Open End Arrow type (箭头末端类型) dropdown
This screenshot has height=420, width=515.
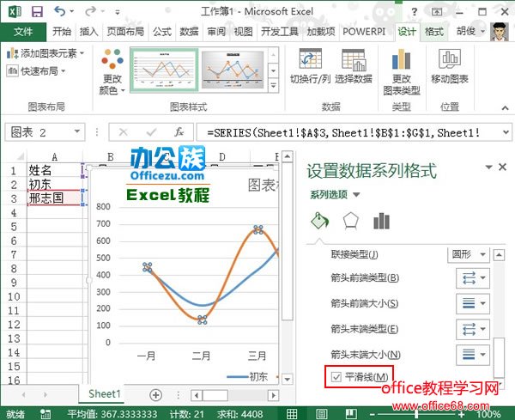(473, 329)
